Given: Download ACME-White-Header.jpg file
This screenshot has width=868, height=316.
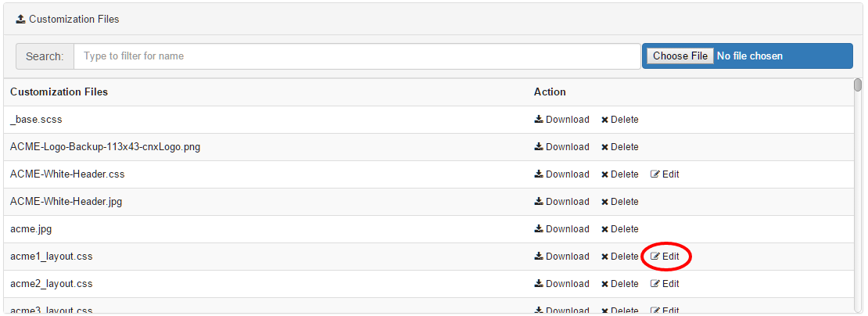Looking at the screenshot, I should click(x=561, y=202).
